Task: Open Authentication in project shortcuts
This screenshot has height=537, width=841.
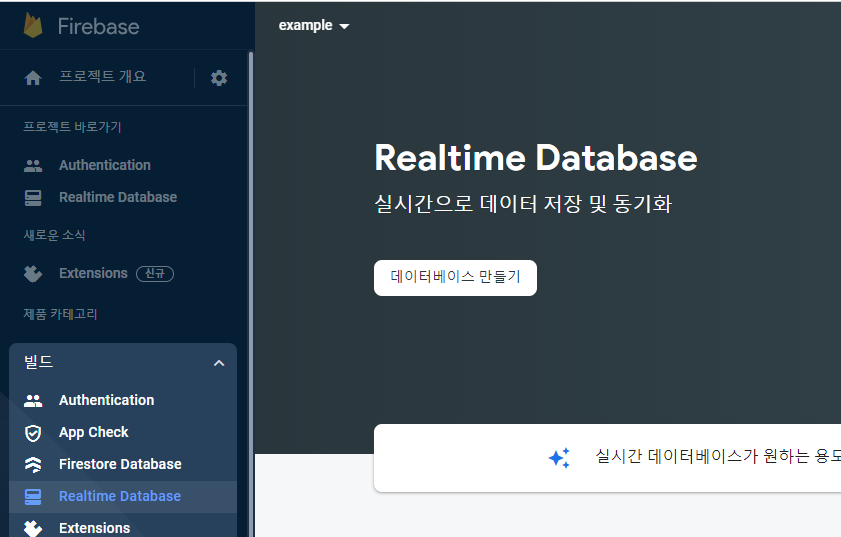Action: (105, 165)
